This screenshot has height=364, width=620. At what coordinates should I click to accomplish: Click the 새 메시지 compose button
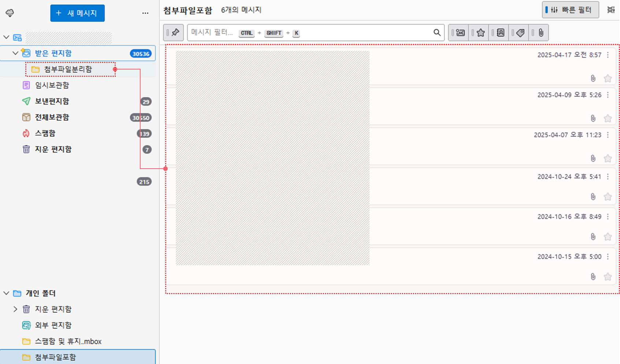[x=77, y=13]
